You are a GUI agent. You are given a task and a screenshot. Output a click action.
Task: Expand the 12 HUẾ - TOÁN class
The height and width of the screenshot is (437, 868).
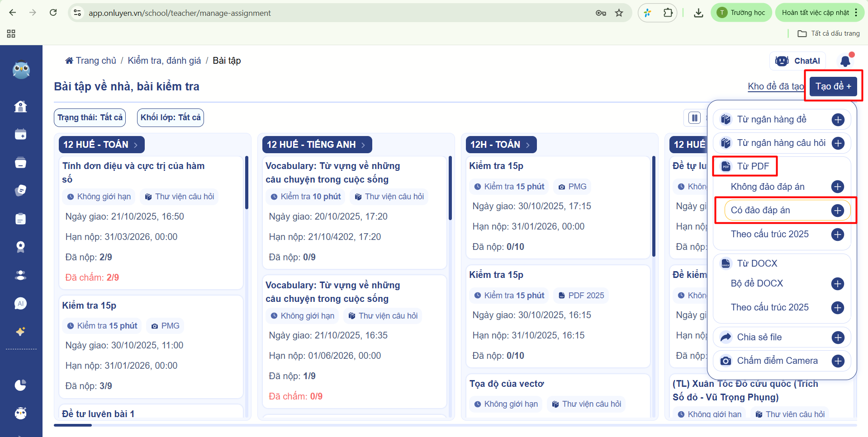coord(101,145)
